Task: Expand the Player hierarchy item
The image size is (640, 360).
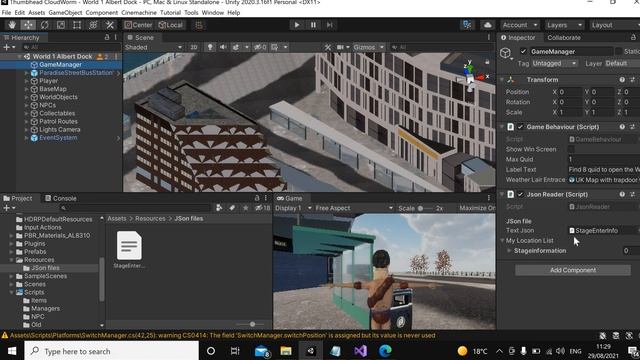Action: click(x=27, y=81)
